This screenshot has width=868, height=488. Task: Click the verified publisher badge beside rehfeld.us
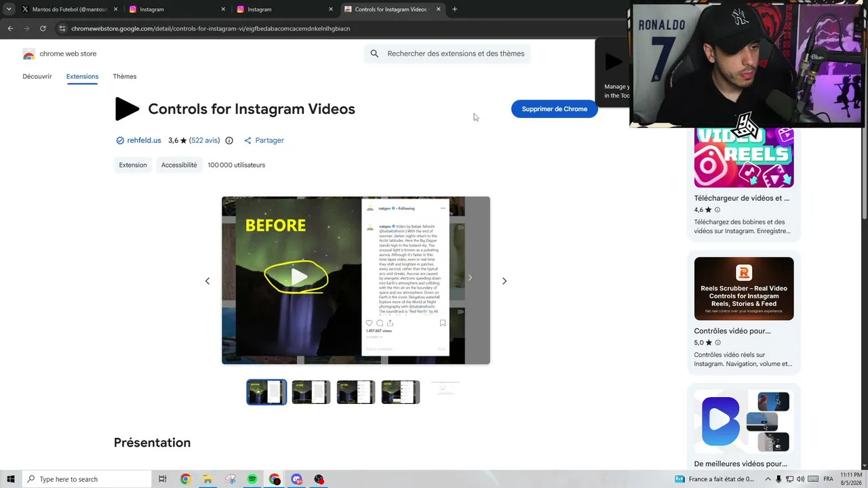[x=120, y=141]
